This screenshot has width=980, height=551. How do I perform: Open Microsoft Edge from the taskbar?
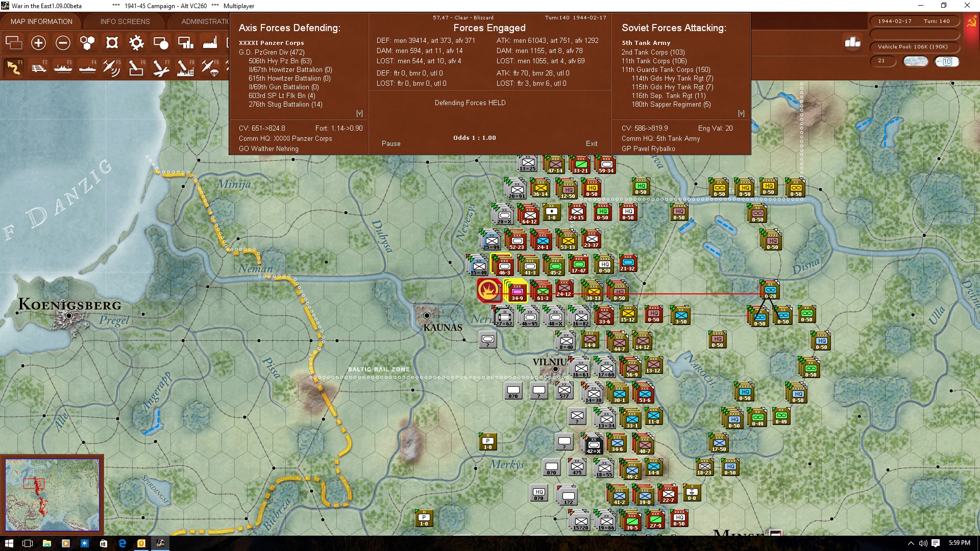[122, 543]
